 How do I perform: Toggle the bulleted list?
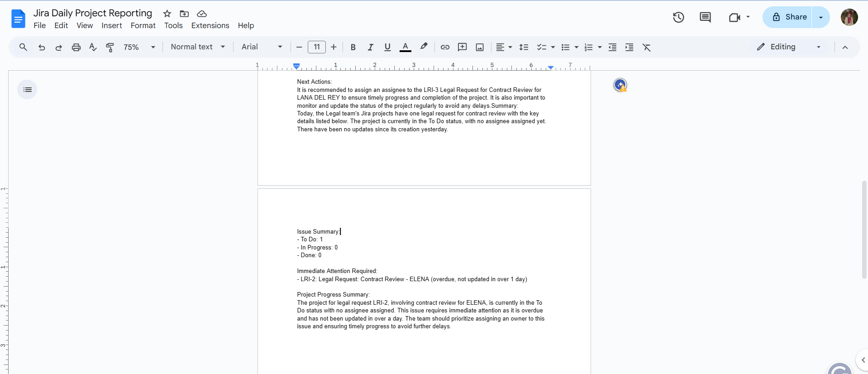(x=565, y=47)
